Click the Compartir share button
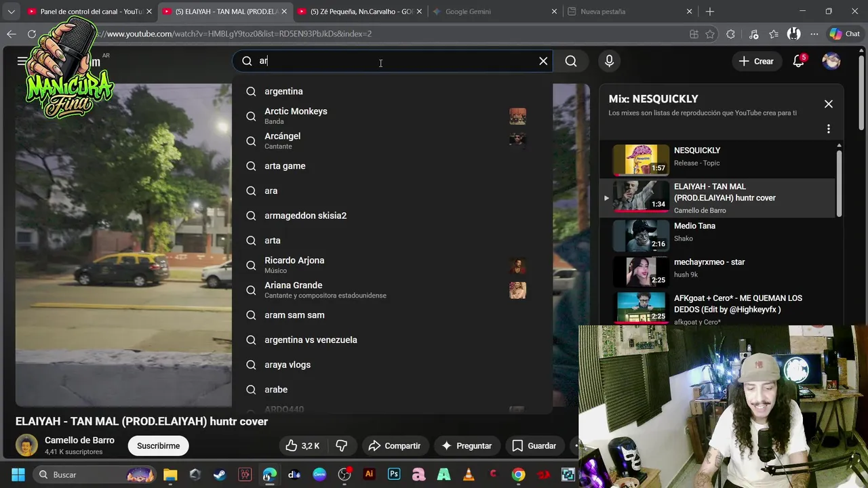The width and height of the screenshot is (868, 488). [x=395, y=445]
